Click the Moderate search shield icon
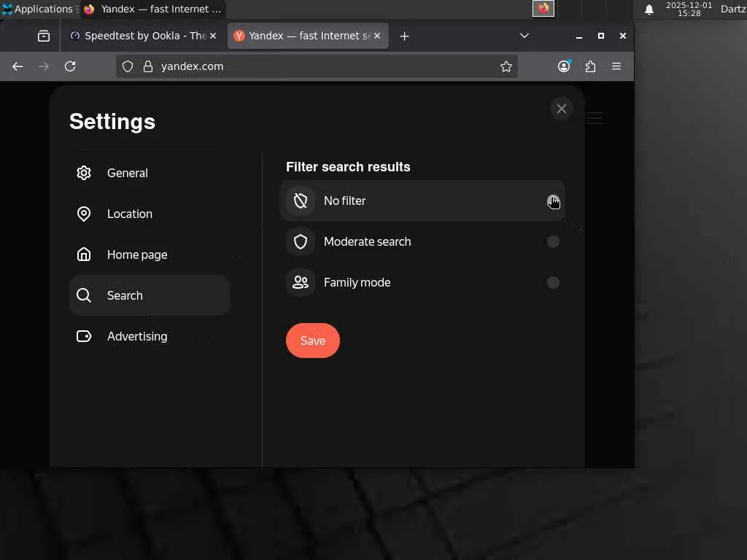747x560 pixels. (x=300, y=241)
